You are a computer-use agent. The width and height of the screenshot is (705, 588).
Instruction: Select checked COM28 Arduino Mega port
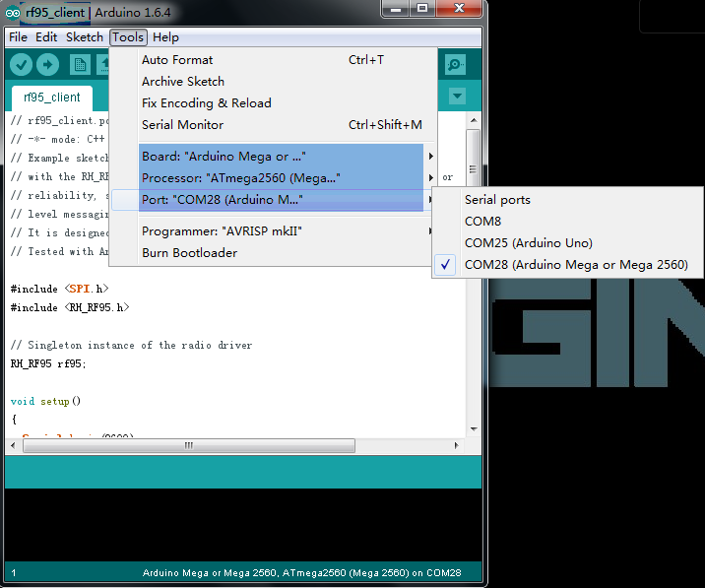click(567, 265)
